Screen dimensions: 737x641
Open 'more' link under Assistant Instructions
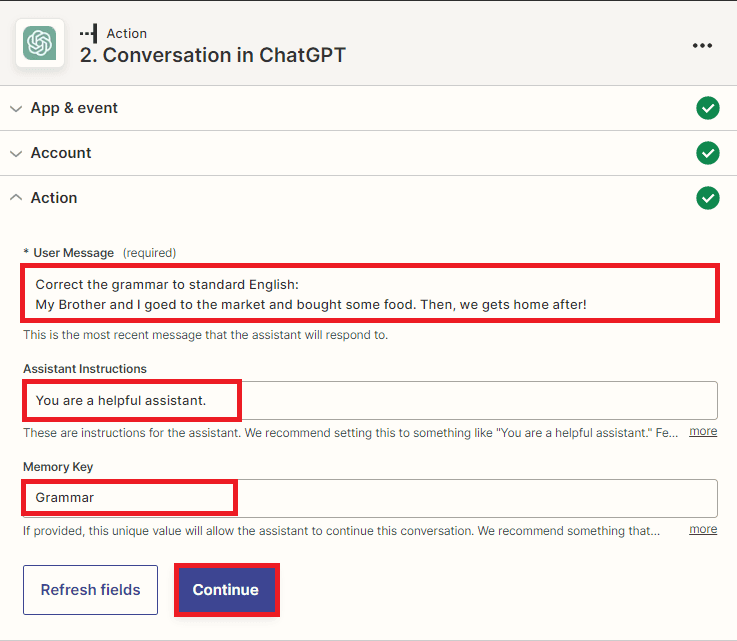pos(703,431)
